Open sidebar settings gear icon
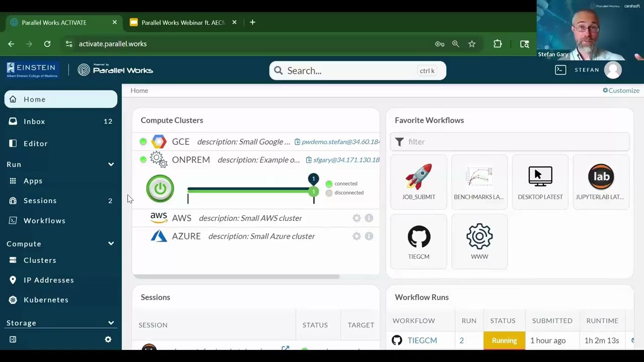This screenshot has width=644, height=362. (108, 339)
